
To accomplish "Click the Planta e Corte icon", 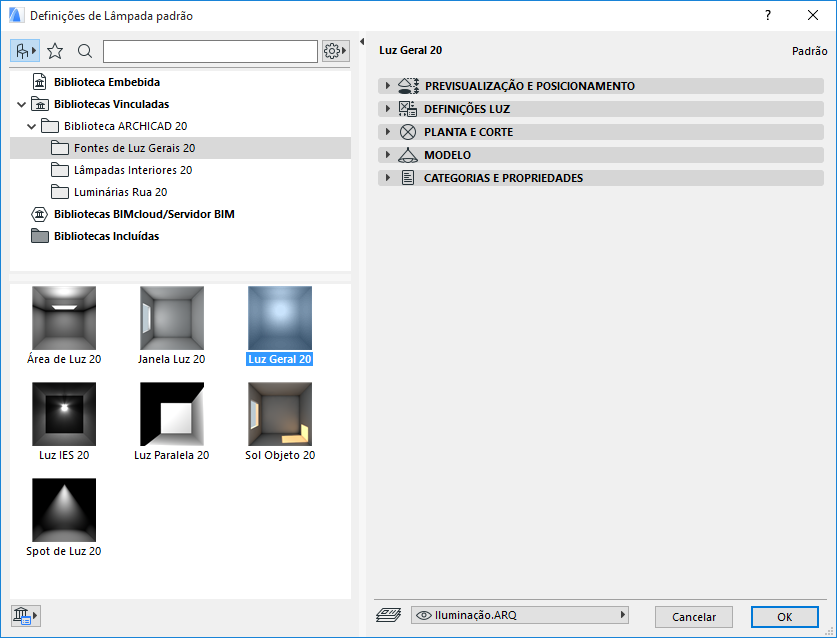I will tap(408, 132).
